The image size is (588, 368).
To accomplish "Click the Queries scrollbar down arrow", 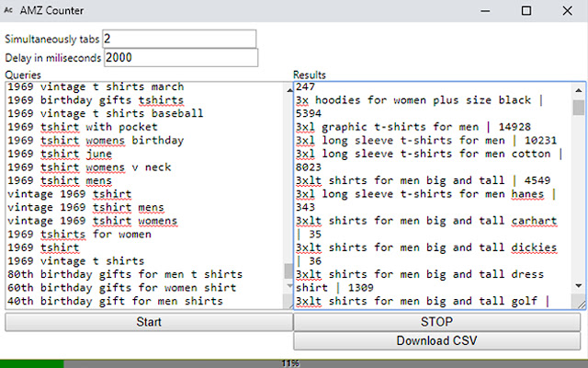I will [x=289, y=286].
